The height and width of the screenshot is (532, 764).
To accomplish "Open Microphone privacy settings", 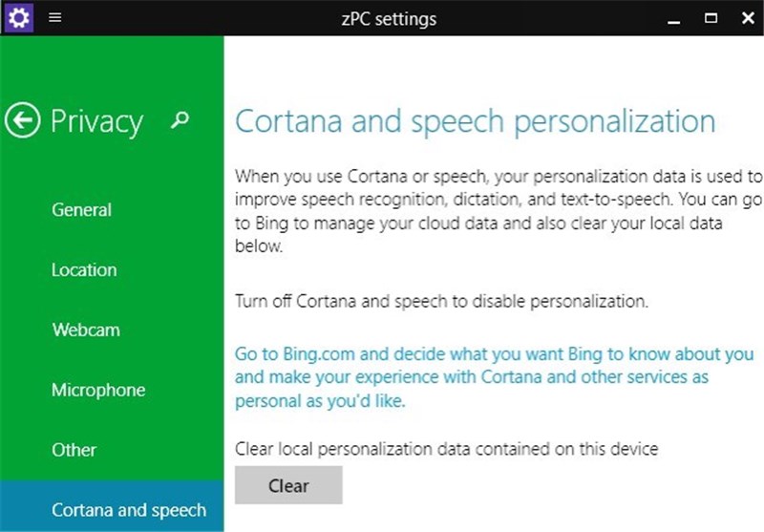I will click(x=98, y=391).
